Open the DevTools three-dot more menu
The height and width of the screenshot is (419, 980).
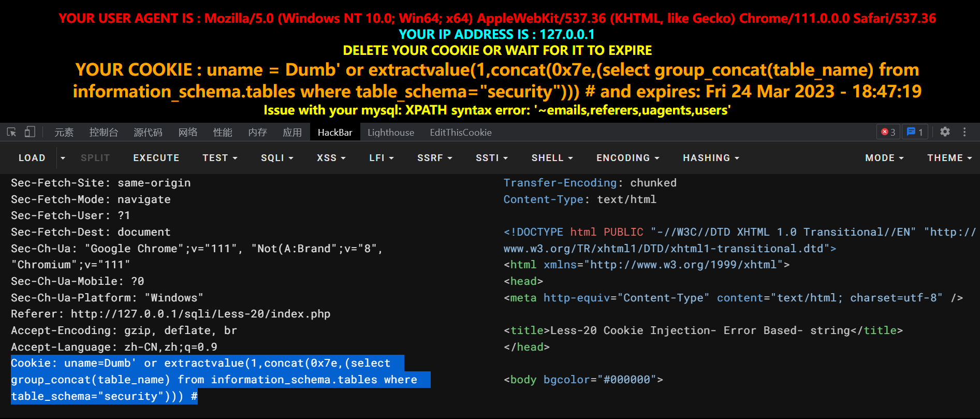coord(964,132)
